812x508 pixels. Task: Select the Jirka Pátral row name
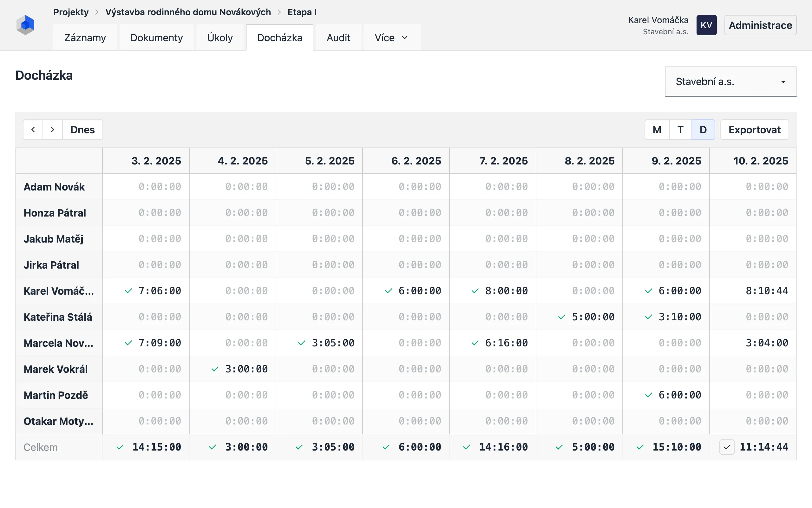[51, 265]
